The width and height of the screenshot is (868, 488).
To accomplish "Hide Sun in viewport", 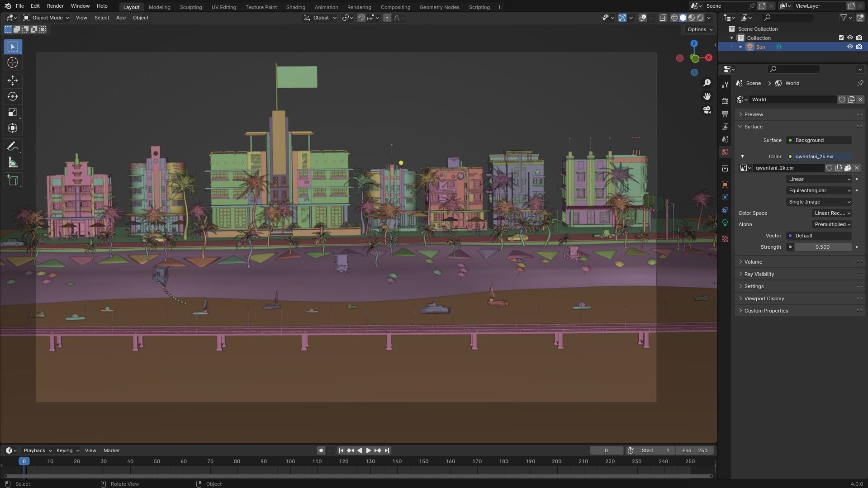I will [850, 47].
